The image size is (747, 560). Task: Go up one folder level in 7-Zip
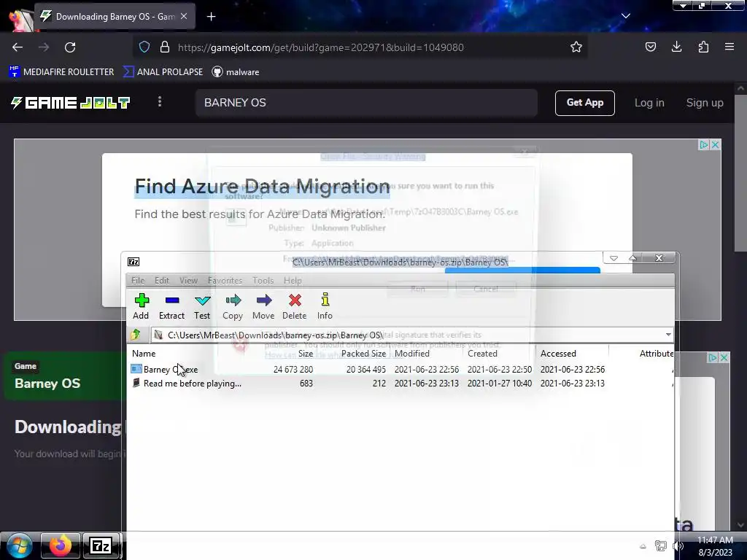click(x=136, y=335)
